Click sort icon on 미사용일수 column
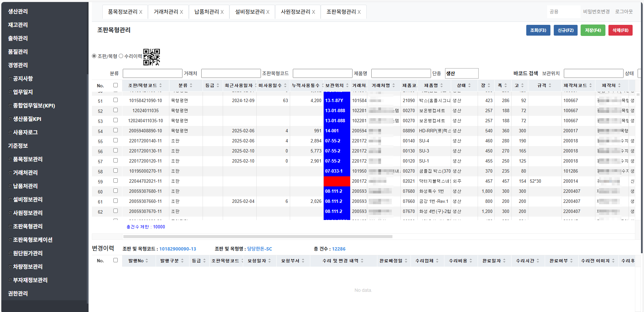Screen dimensions: 644x312 tap(285, 86)
